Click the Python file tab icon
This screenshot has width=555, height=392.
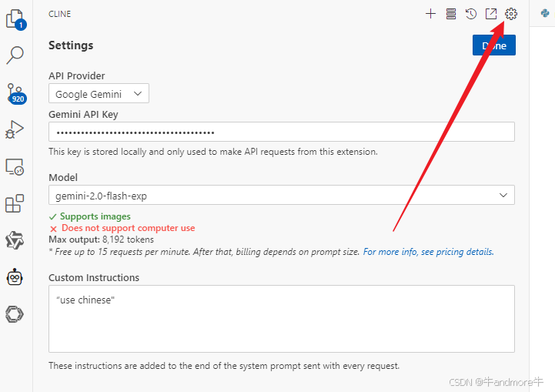pos(545,13)
